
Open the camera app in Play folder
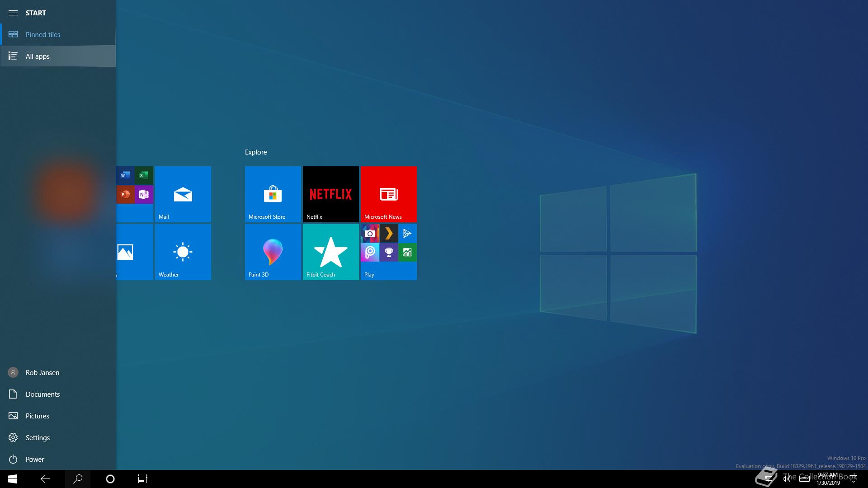[x=370, y=233]
